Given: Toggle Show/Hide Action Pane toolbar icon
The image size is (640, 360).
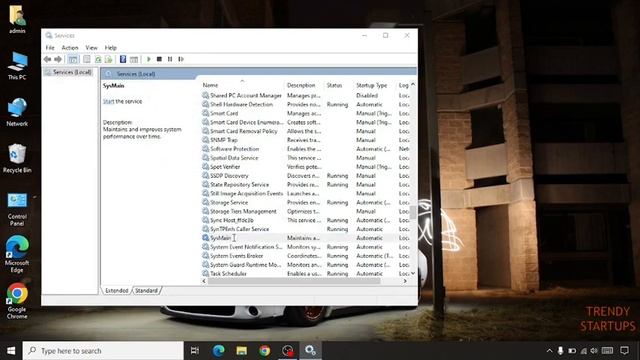Looking at the screenshot, I should click(x=134, y=59).
